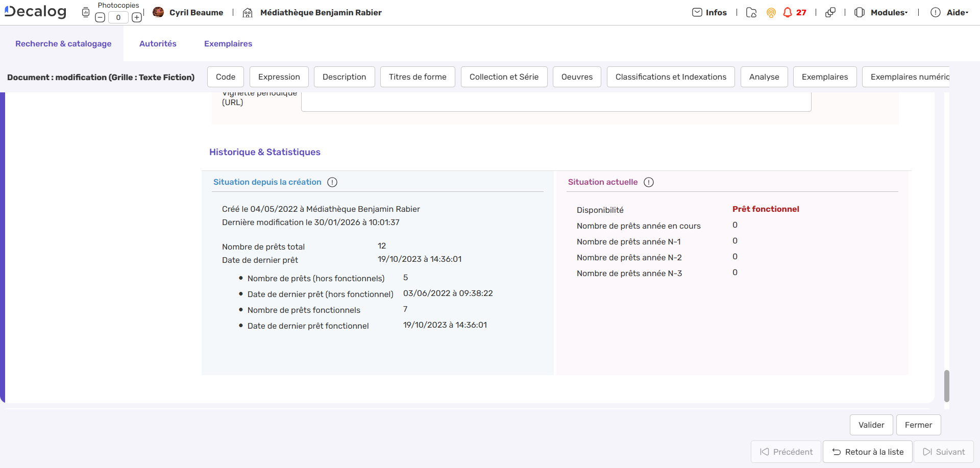This screenshot has height=468, width=980.
Task: Go back with Retour à la liste
Action: pyautogui.click(x=868, y=452)
